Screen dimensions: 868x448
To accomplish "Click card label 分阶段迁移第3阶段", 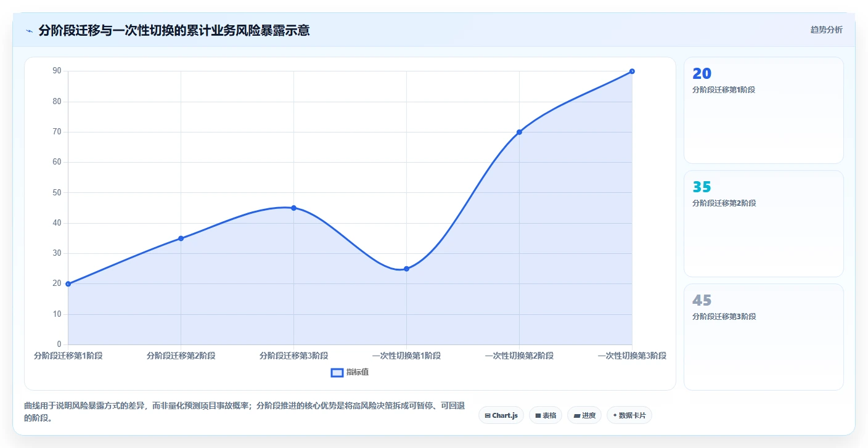I will tap(724, 316).
